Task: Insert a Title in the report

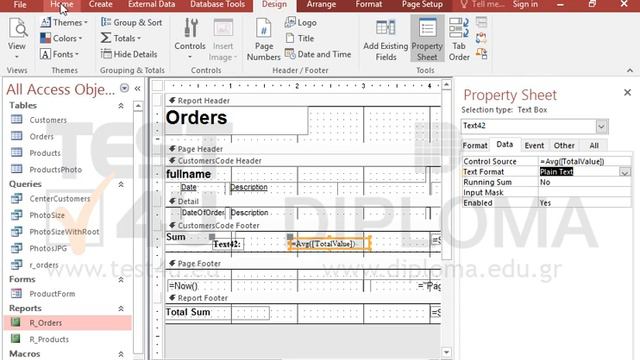Action: pos(300,38)
